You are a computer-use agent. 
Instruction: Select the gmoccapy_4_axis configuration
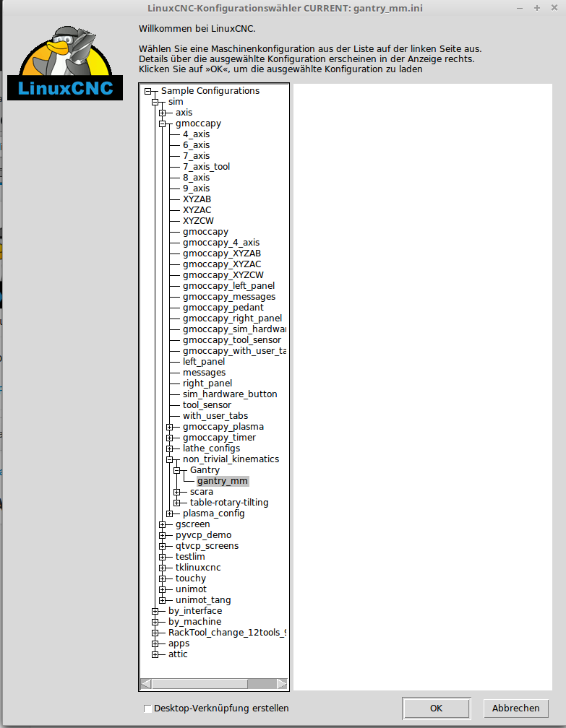[221, 243]
